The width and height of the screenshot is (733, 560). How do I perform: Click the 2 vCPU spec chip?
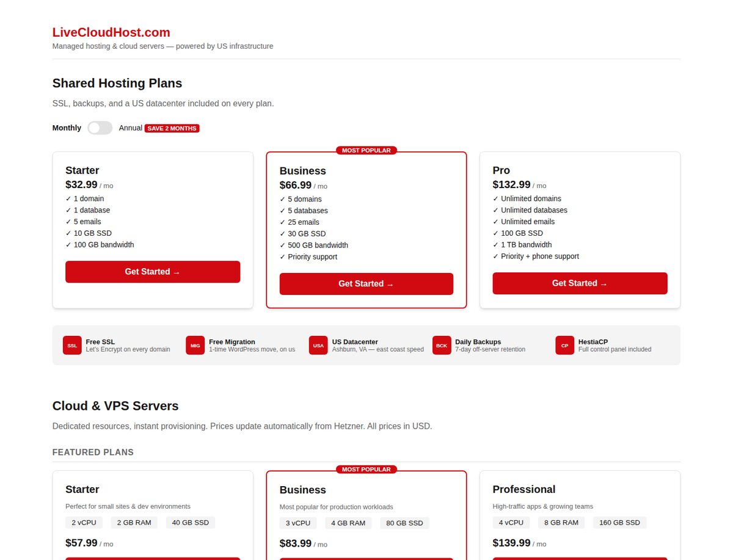[82, 523]
